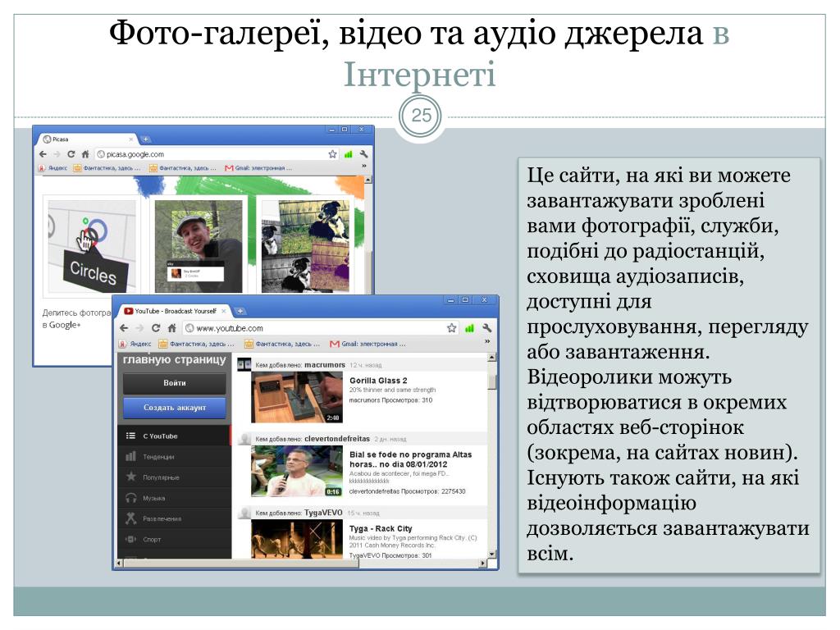Bookmark www.youtube.com with the star icon
840x630 pixels.
coord(452,328)
